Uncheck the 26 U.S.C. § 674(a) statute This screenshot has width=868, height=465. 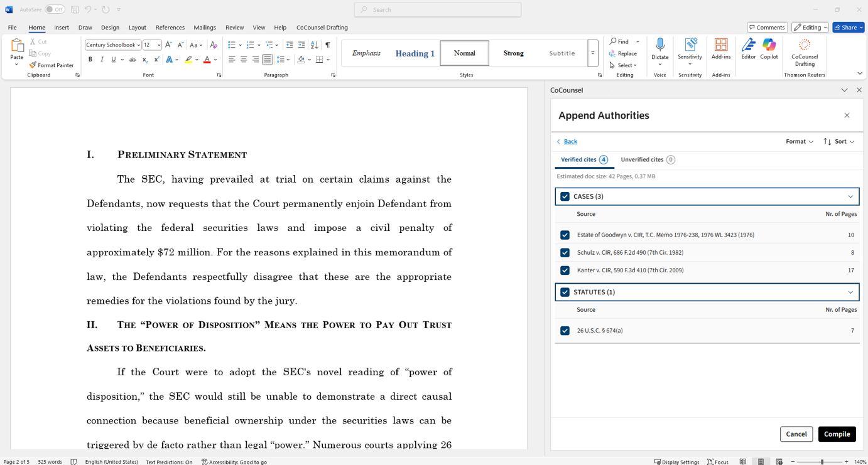click(x=565, y=331)
